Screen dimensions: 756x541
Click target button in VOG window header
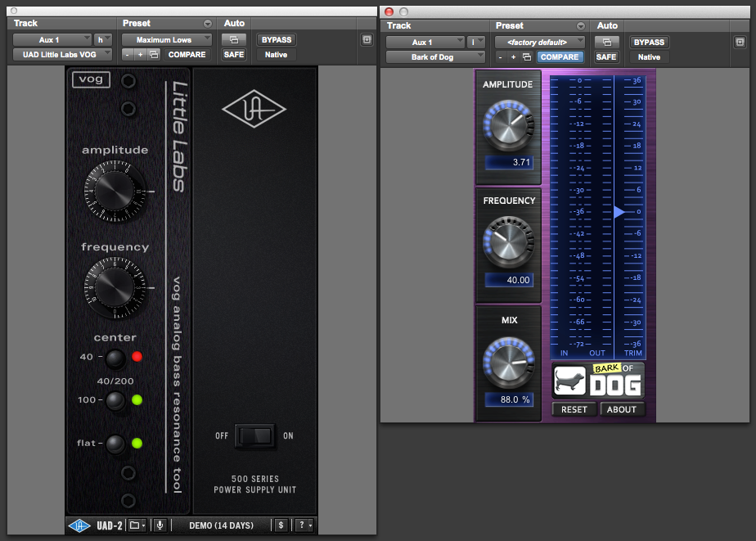tap(367, 40)
